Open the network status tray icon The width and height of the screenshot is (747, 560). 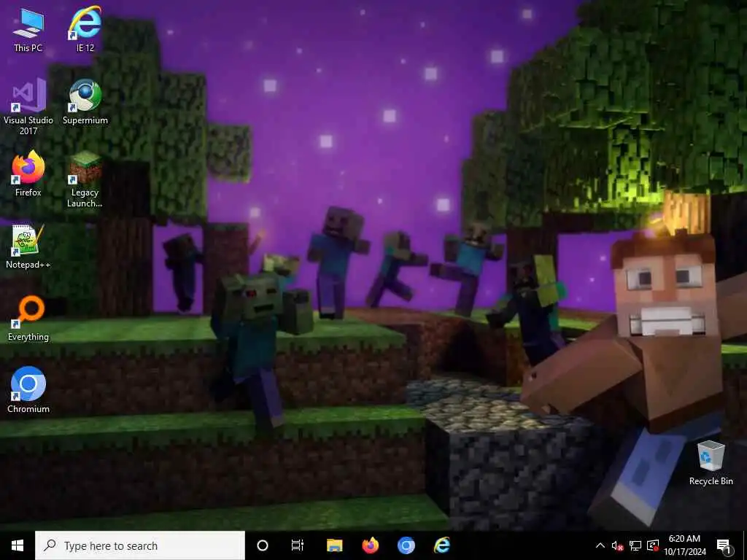pyautogui.click(x=635, y=545)
